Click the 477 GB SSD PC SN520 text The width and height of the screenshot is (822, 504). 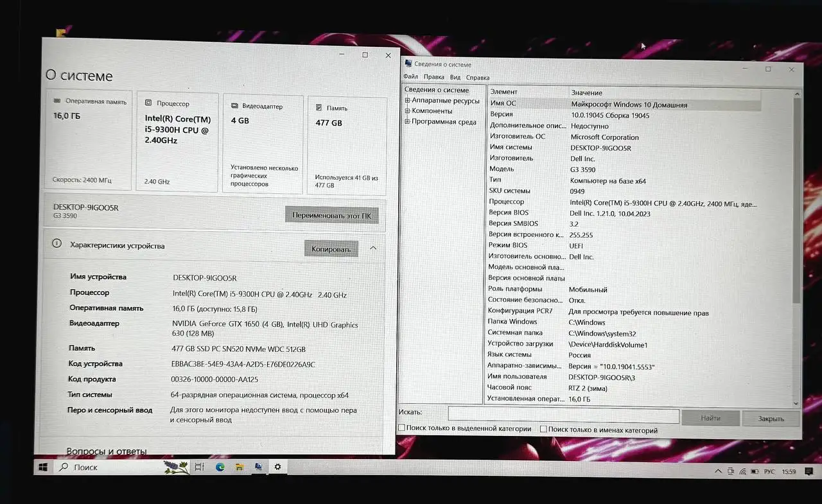tap(239, 349)
